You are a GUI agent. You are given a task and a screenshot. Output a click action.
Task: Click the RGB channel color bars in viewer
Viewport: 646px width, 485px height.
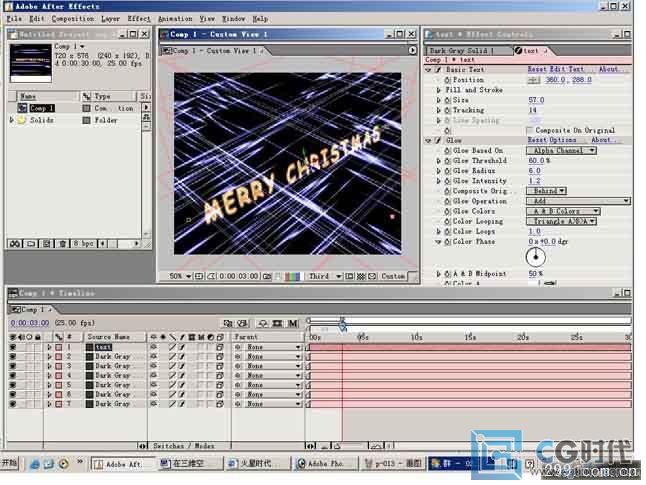coord(293,276)
